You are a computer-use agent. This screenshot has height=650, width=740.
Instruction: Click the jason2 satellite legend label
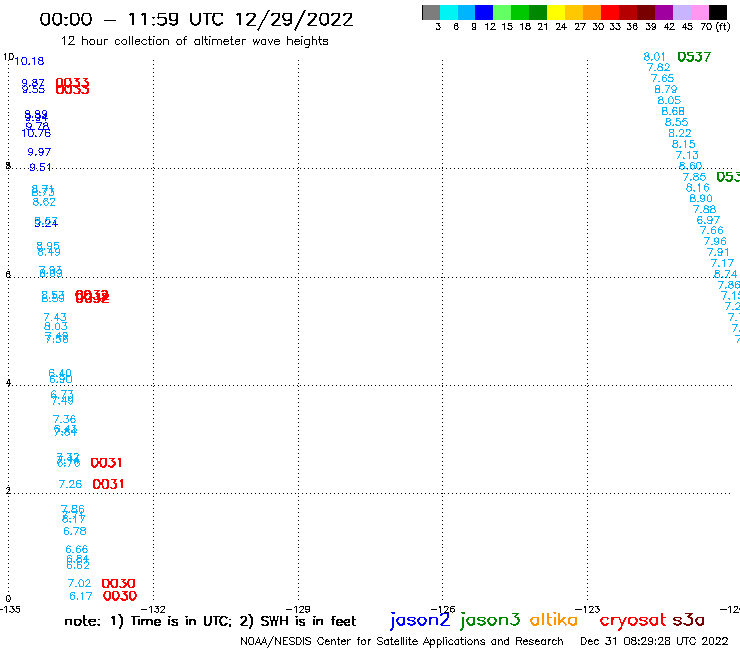tap(420, 620)
